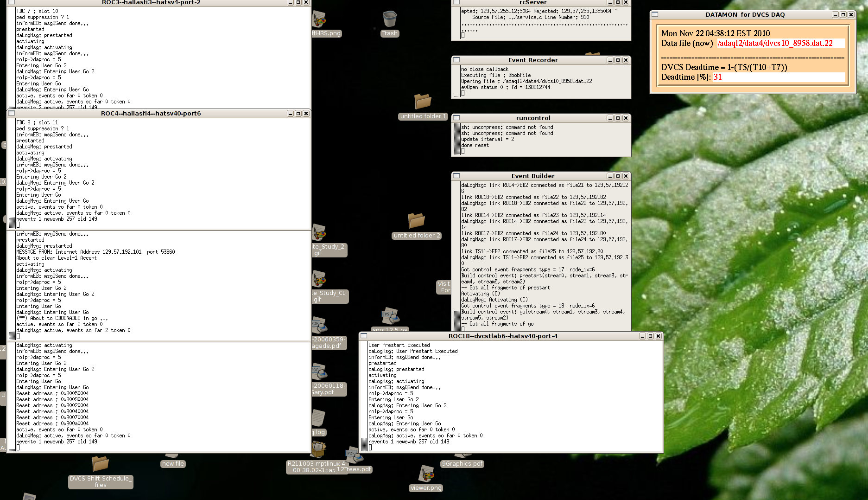The height and width of the screenshot is (500, 868).
Task: Click the runcontrol title bar
Action: pyautogui.click(x=533, y=118)
